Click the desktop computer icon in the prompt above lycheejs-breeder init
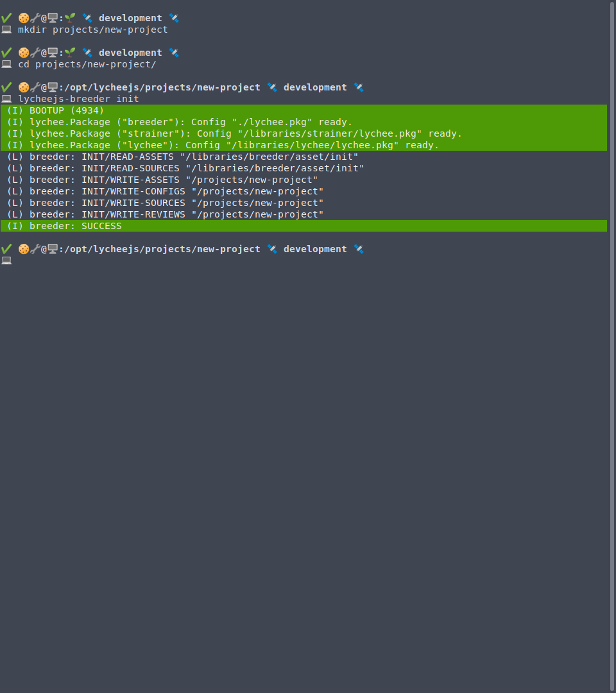The width and height of the screenshot is (616, 693). tap(53, 87)
